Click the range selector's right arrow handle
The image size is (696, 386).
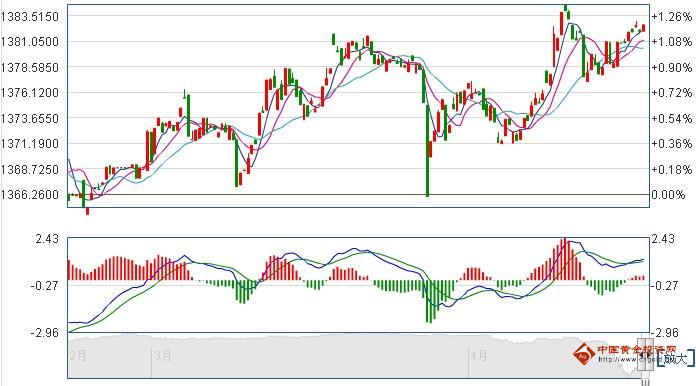coord(649,354)
